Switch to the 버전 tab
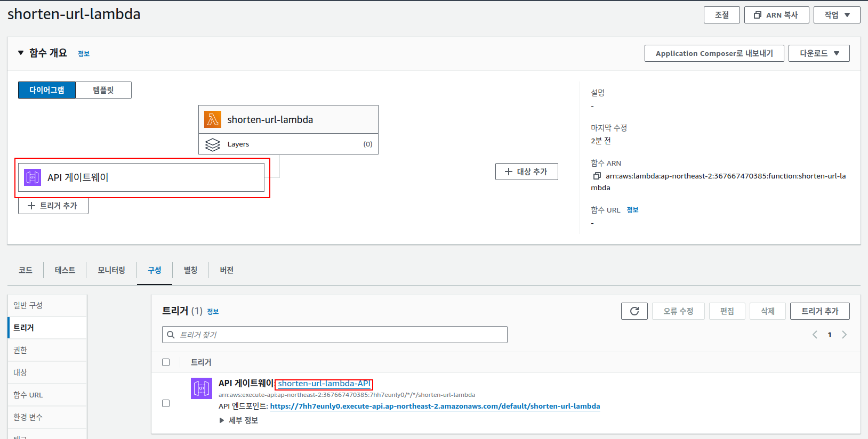The width and height of the screenshot is (868, 439). (227, 270)
